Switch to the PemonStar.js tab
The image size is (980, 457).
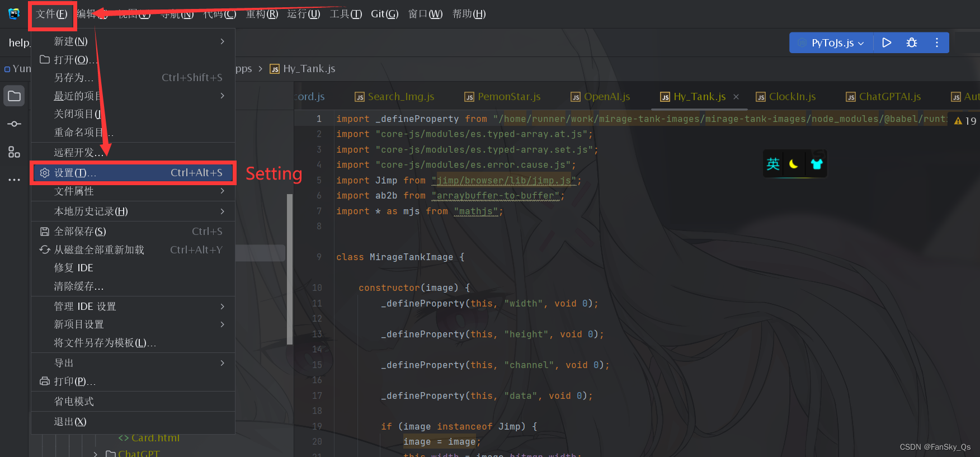click(503, 97)
